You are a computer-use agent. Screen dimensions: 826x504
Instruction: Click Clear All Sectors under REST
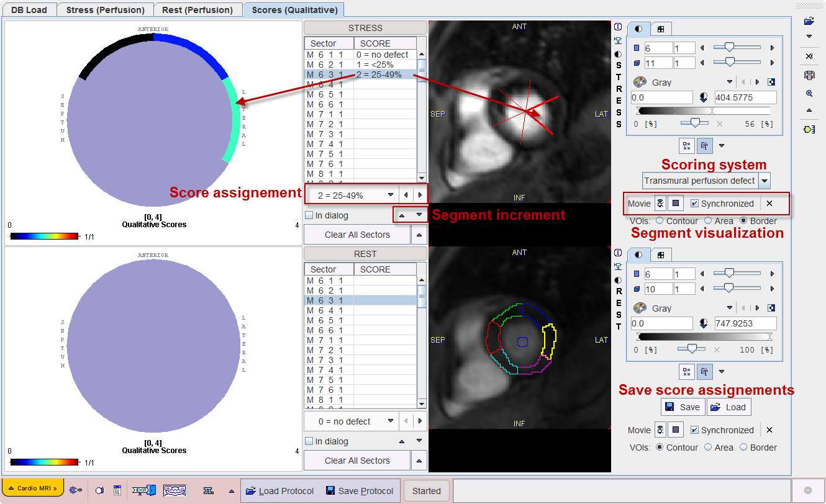(357, 461)
